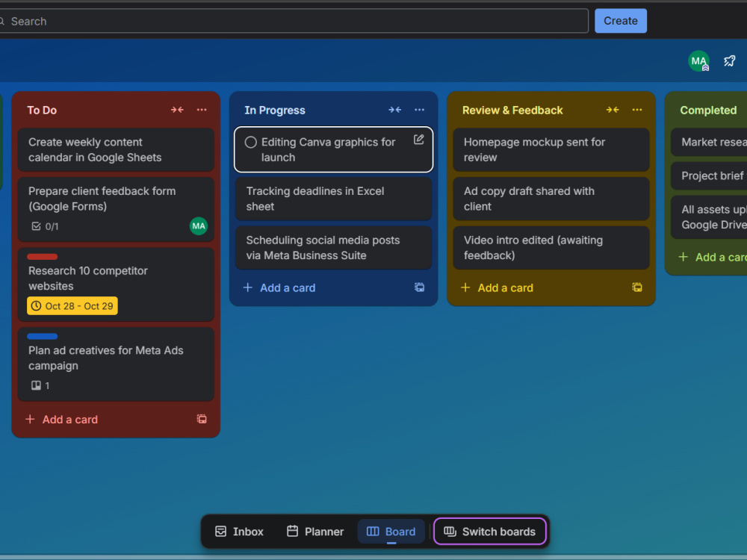This screenshot has height=560, width=747.
Task: Open Create weekly content calendar card
Action: coord(116,149)
